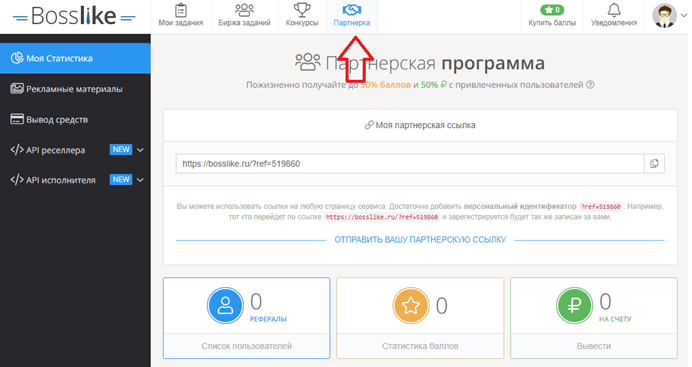This screenshot has height=367, width=692.
Task: Click the API реселлера code icon
Action: tap(17, 150)
